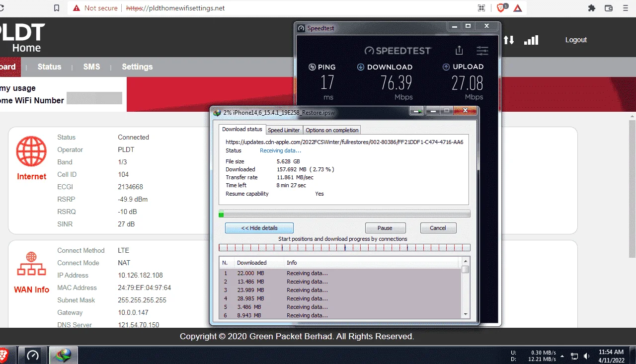Click the network tray icon
636x364 pixels.
574,356
